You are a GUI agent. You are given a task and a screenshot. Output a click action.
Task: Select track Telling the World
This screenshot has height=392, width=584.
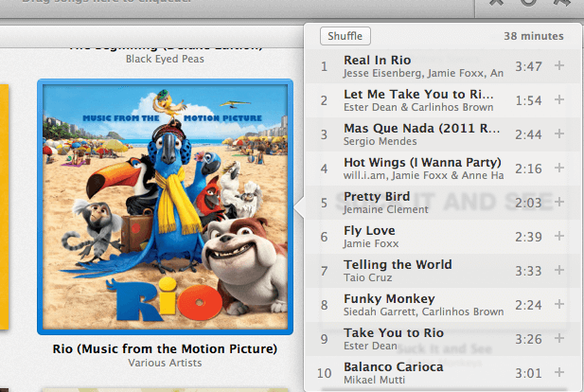pos(398,264)
